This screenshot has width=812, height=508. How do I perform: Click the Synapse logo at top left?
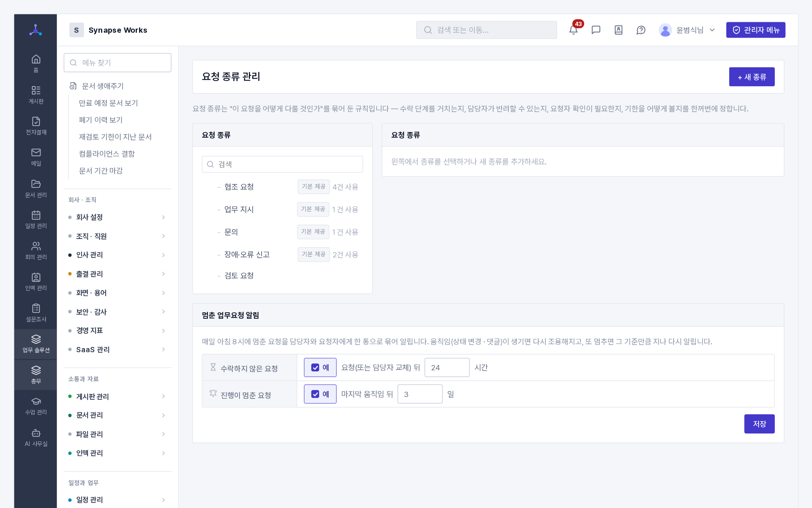coord(36,30)
